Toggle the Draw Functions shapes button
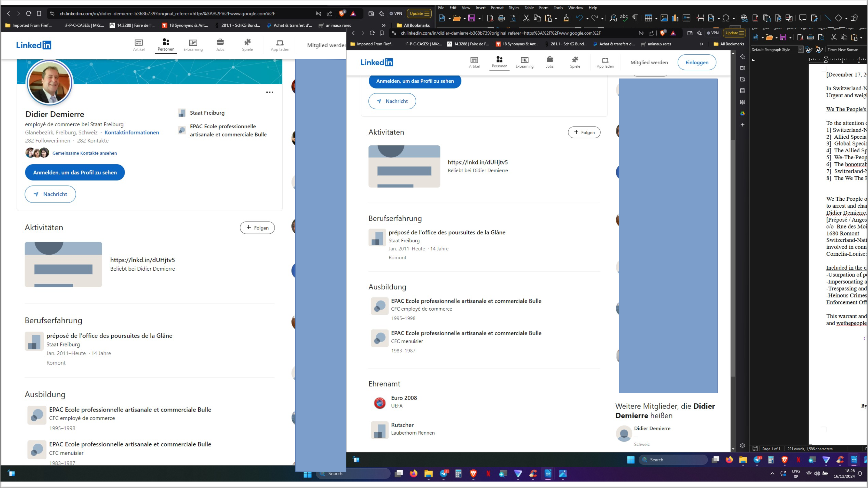Image resolution: width=868 pixels, height=488 pixels. (854, 18)
